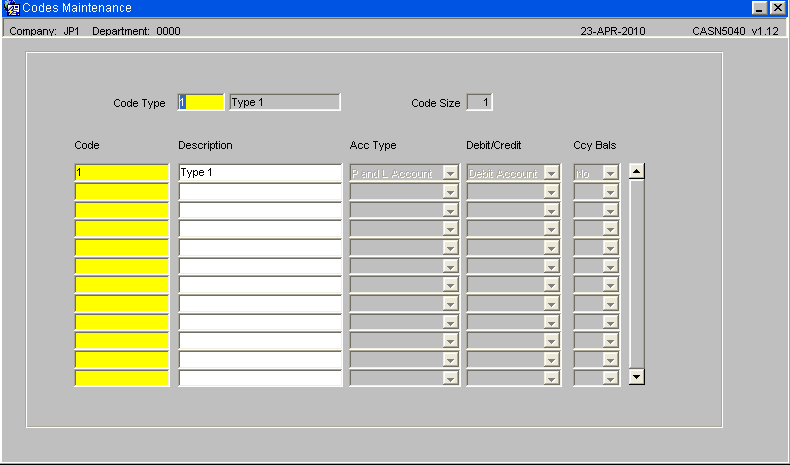Click the Code Type label
The height and width of the screenshot is (465, 790).
point(139,103)
